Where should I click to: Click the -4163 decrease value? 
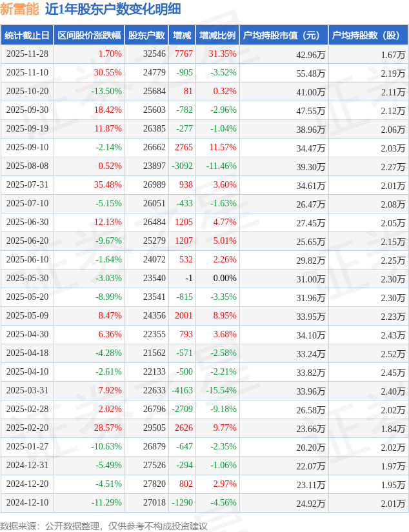click(183, 391)
